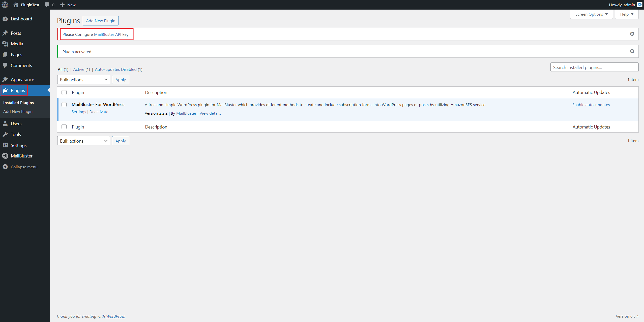Open the top Bulk actions dropdown
644x322 pixels.
point(83,80)
